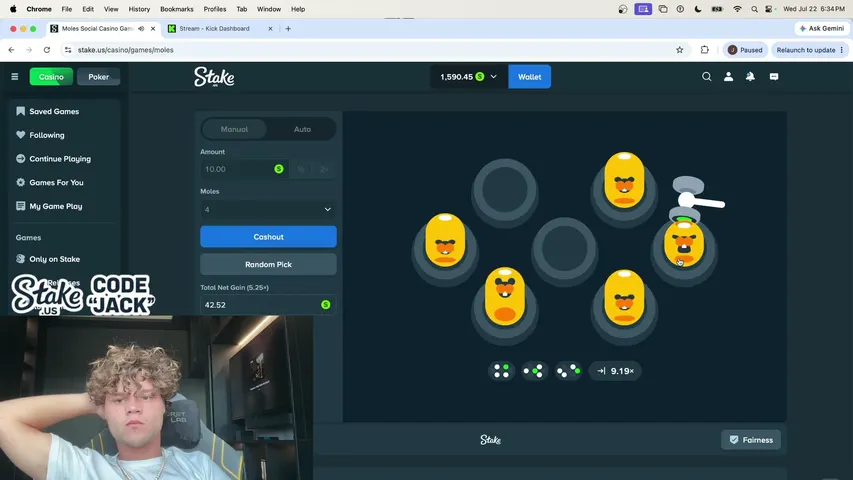The image size is (853, 480).
Task: Click the Random Pick button
Action: tap(268, 264)
